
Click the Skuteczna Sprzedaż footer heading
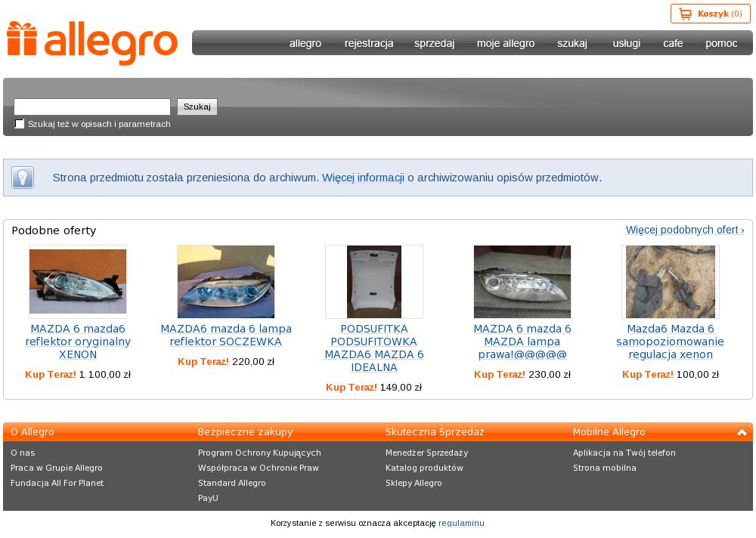[x=435, y=432]
